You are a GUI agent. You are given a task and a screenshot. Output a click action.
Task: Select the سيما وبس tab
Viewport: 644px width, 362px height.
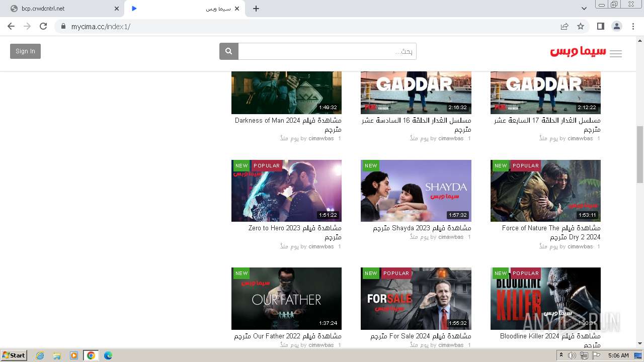point(184,9)
